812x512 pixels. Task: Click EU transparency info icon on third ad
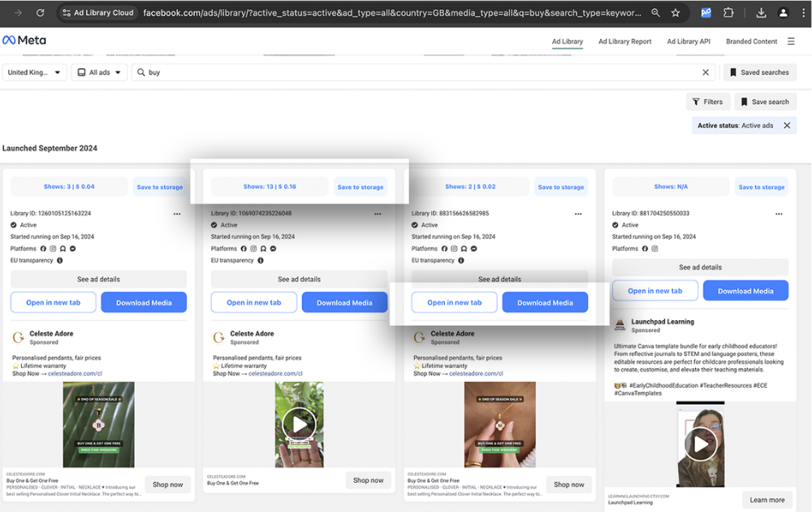click(461, 260)
